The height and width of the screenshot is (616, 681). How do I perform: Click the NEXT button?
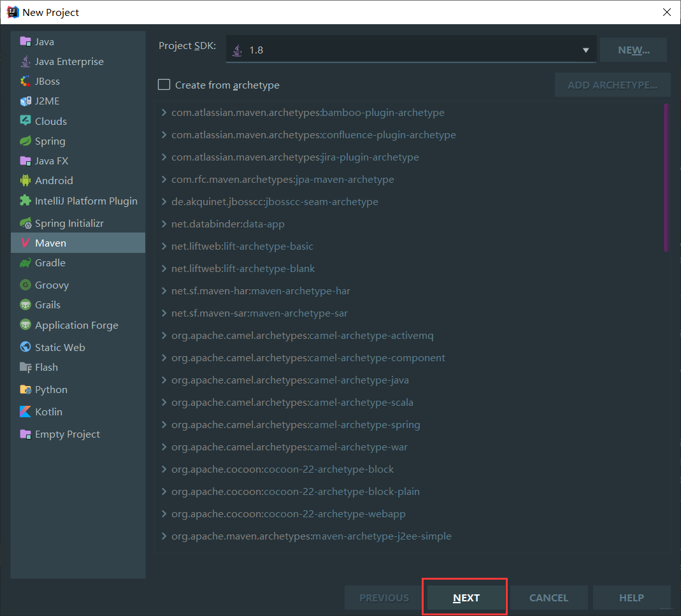point(466,598)
